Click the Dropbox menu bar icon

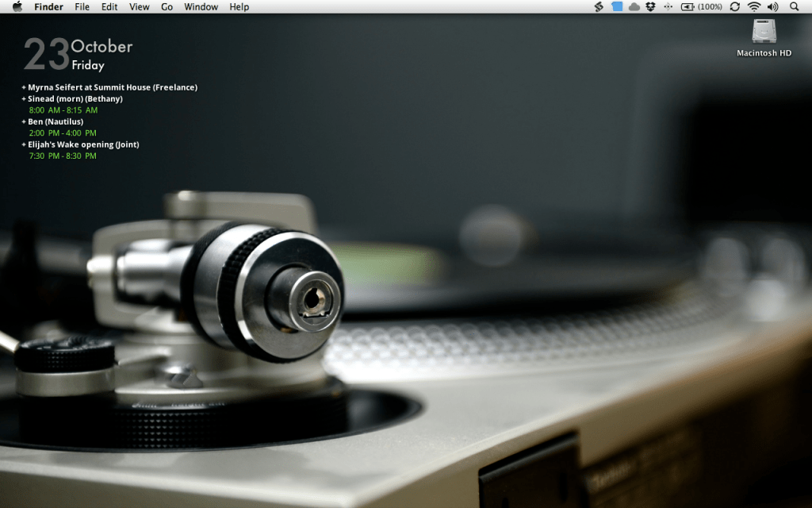coord(650,6)
